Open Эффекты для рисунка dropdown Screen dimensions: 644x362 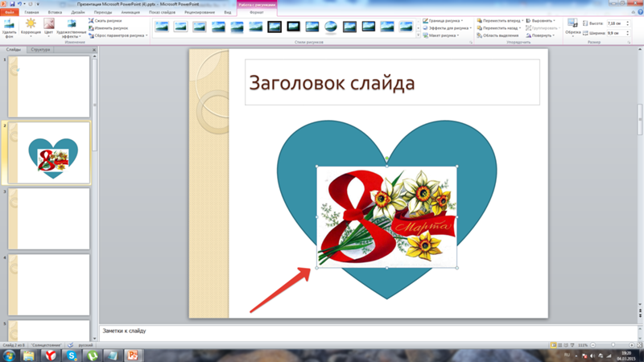447,28
